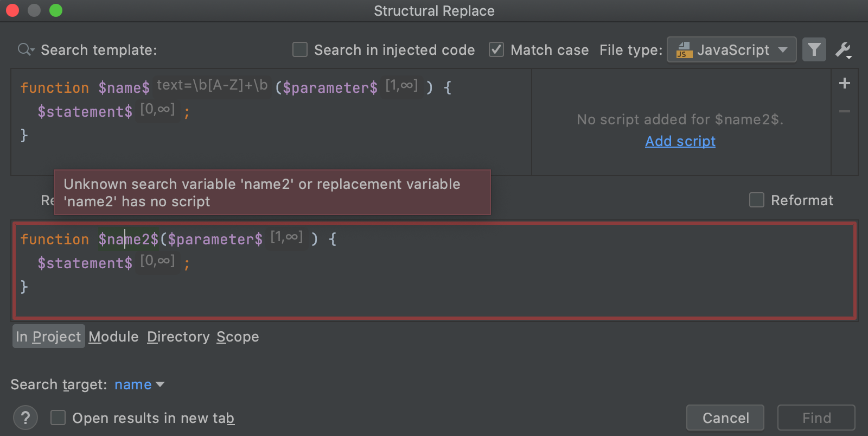
Task: Click inside the replace template editor
Action: click(488, 282)
